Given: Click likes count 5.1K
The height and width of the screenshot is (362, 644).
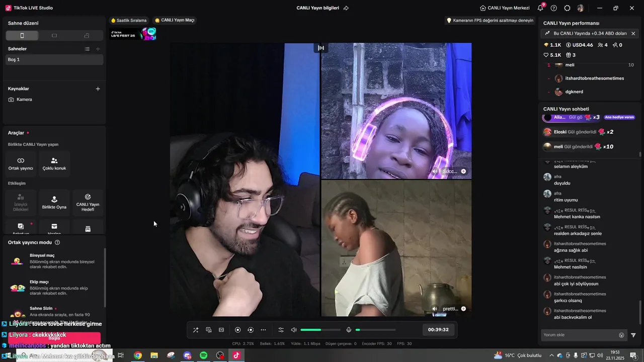Looking at the screenshot, I should (552, 55).
